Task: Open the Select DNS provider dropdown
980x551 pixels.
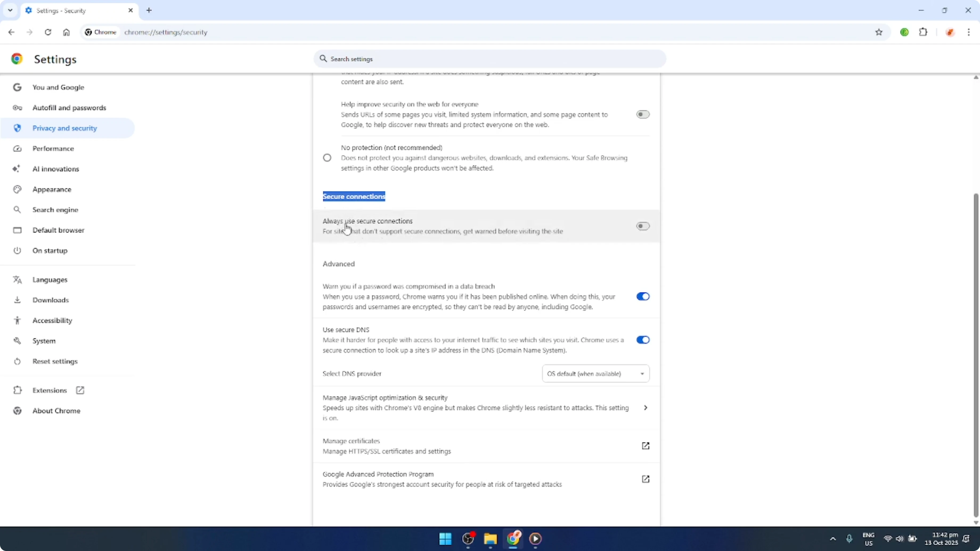Action: (595, 373)
